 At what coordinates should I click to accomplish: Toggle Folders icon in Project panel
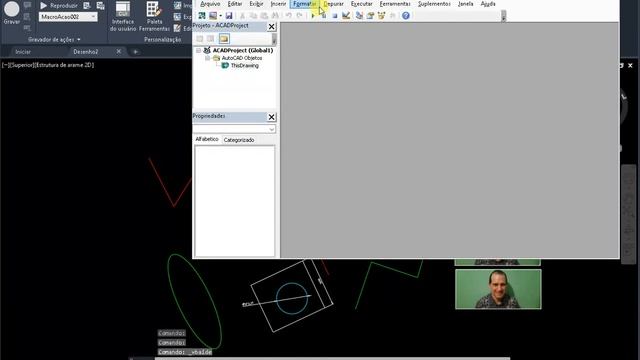(224, 39)
